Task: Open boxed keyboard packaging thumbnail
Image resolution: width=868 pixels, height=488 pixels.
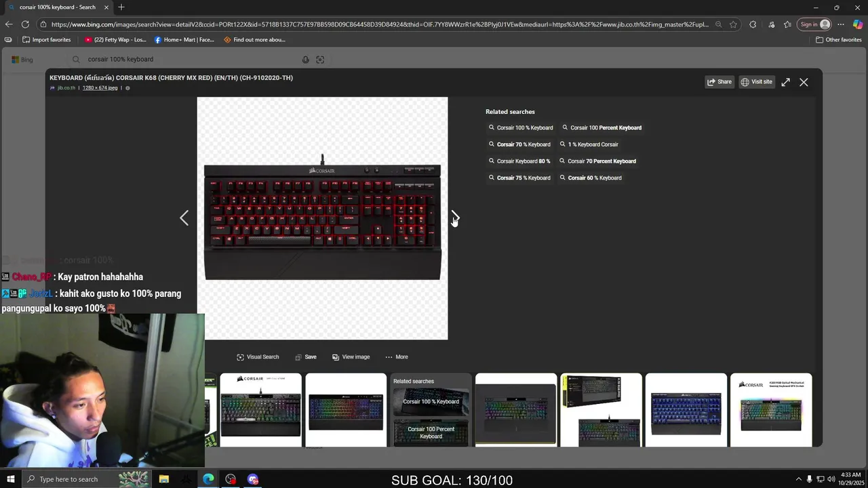Action: pos(601,410)
